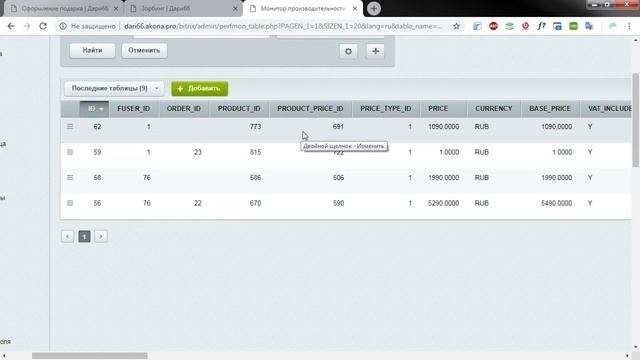The width and height of the screenshot is (640, 360).
Task: Click the green layered extension icon
Action: (509, 26)
